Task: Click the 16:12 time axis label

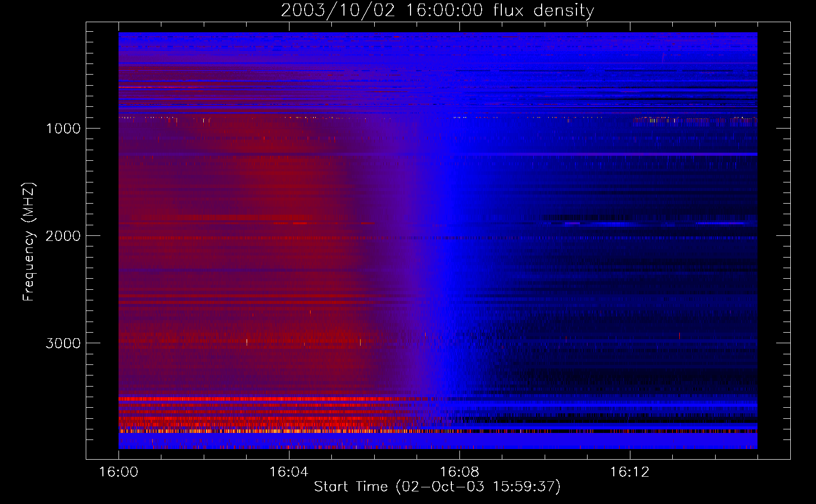Action: (x=630, y=472)
